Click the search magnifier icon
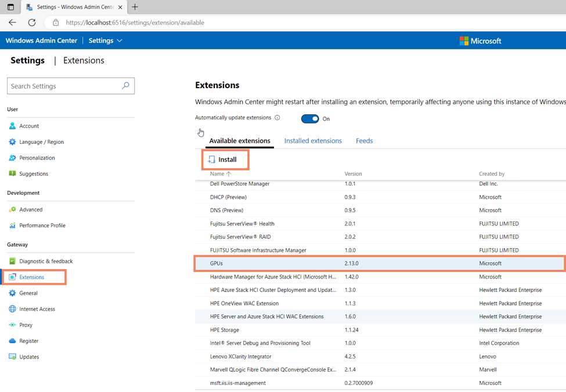The width and height of the screenshot is (566, 392). coord(125,86)
